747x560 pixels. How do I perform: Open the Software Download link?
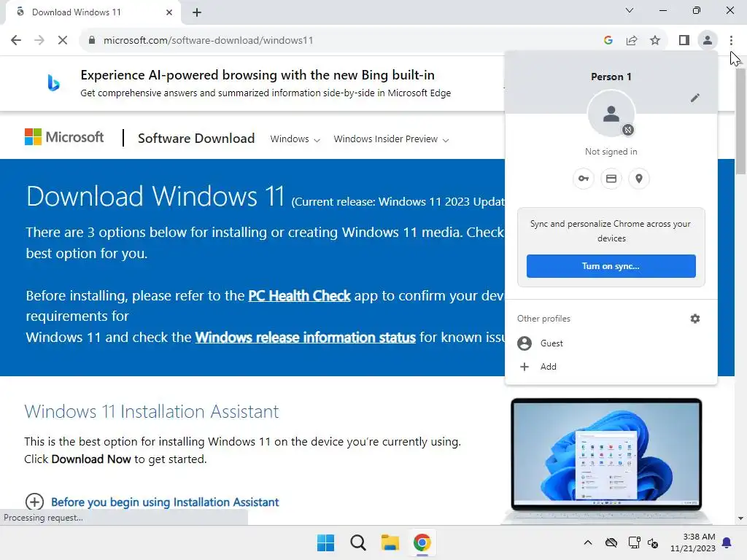pyautogui.click(x=196, y=138)
